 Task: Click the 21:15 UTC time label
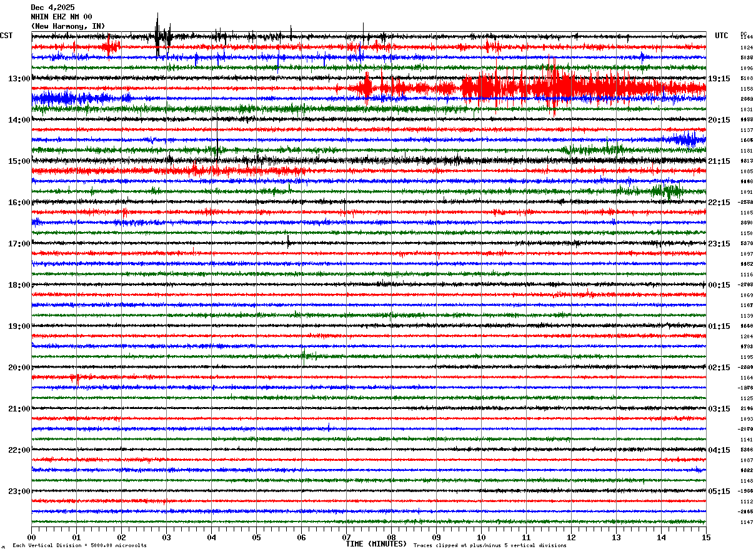719,161
